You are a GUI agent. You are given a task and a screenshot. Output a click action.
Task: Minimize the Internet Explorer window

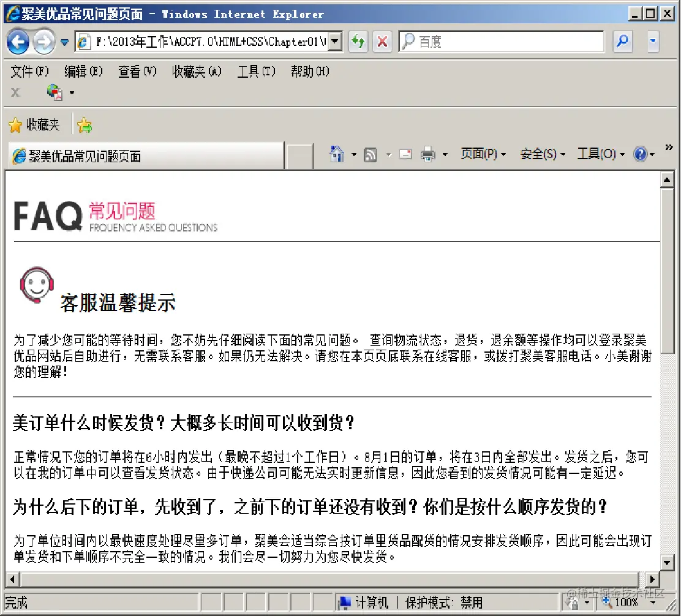coord(635,14)
